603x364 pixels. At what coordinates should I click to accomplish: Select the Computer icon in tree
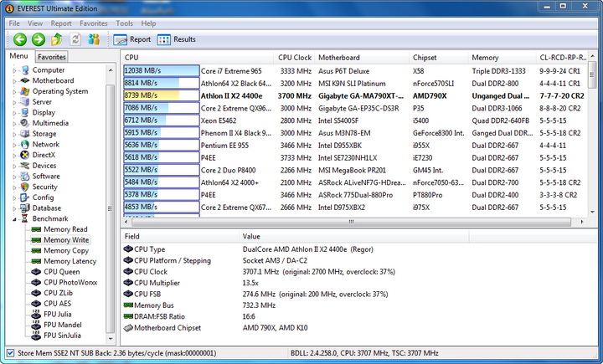[x=25, y=70]
